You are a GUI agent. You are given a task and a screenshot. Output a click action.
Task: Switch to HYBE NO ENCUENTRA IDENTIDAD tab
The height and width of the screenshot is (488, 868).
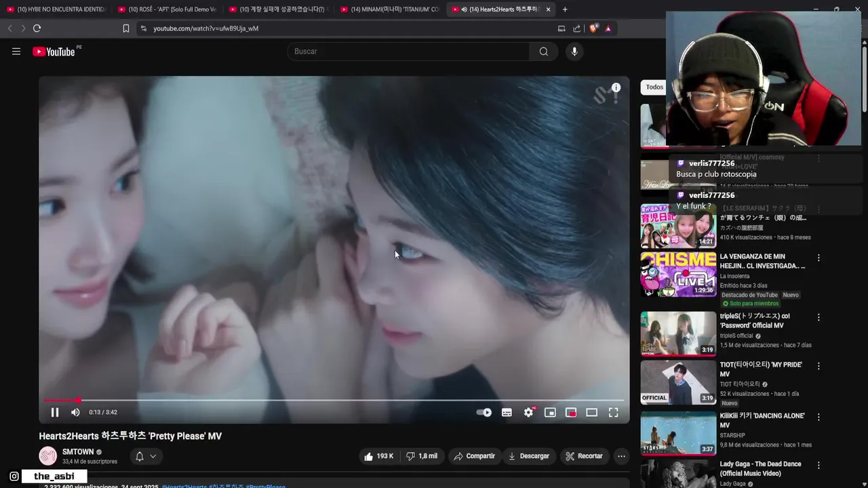coord(56,9)
